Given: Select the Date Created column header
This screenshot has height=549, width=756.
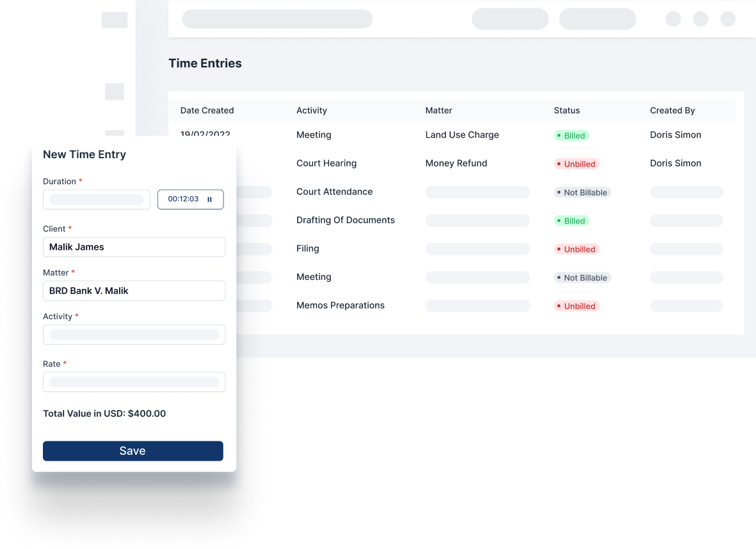Looking at the screenshot, I should [x=207, y=110].
